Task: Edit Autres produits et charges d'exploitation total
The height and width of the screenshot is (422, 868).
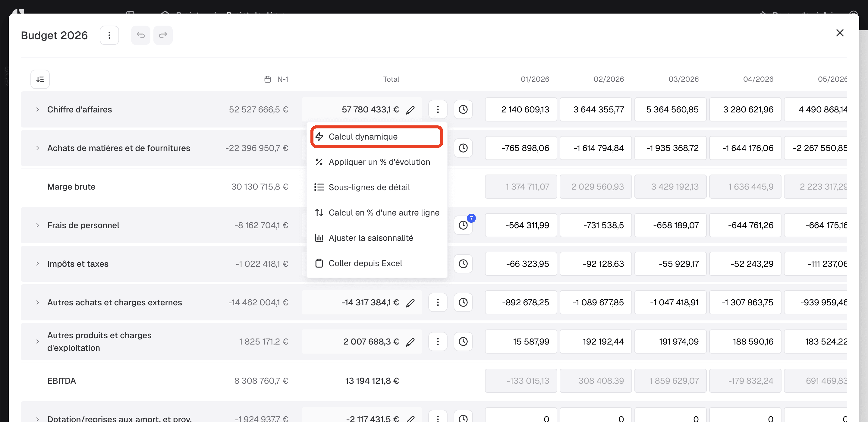Action: pos(410,342)
